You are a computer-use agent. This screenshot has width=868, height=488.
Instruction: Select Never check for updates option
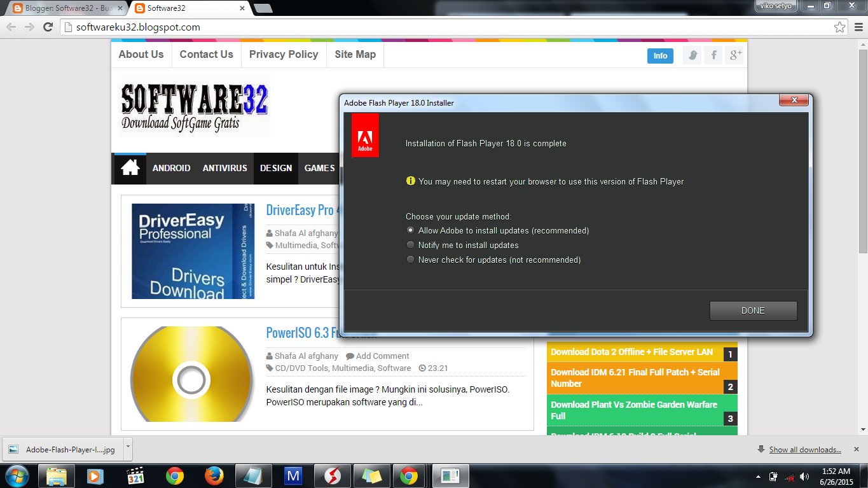click(411, 260)
